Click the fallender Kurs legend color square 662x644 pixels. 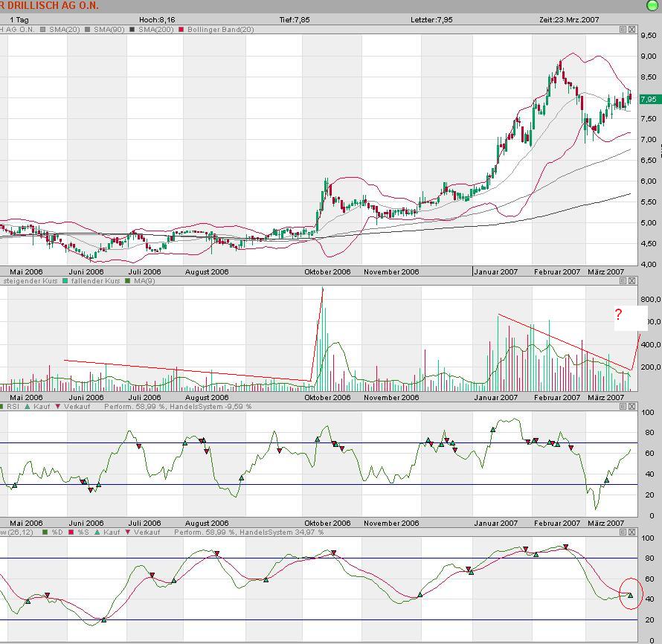65,281
